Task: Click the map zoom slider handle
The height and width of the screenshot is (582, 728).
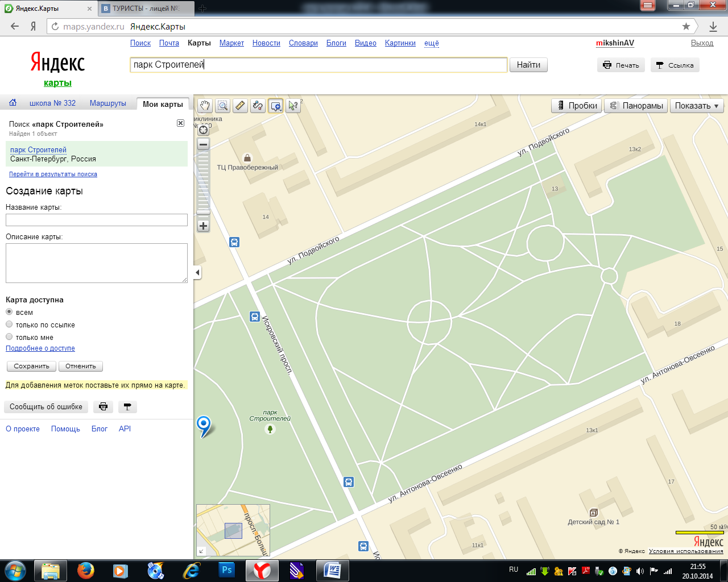Action: click(203, 212)
